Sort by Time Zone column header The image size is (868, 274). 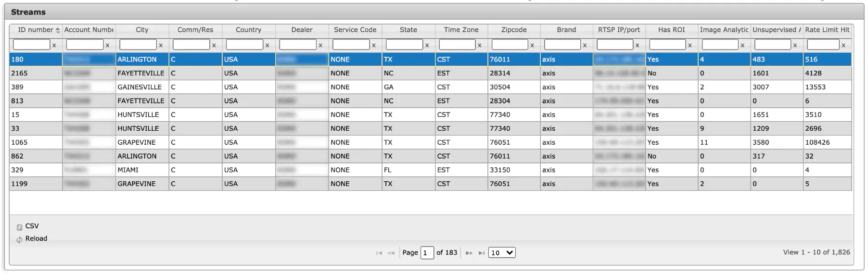pos(461,30)
